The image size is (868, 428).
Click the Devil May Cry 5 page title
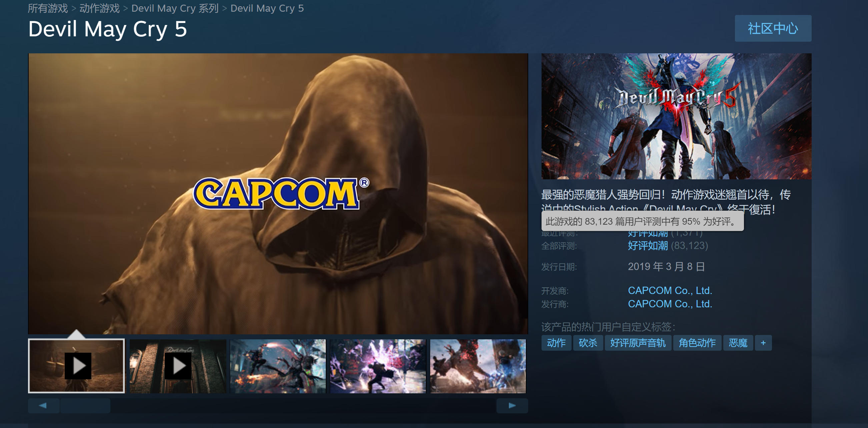[x=107, y=29]
